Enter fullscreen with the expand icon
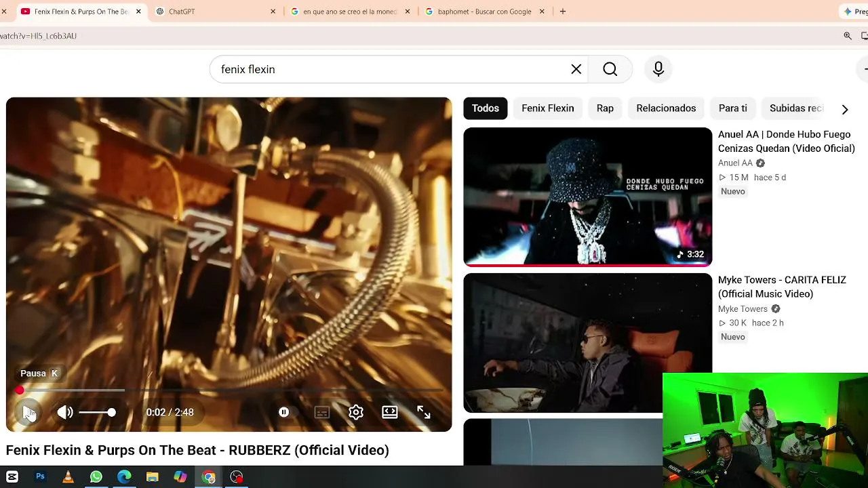The image size is (868, 488). (424, 412)
